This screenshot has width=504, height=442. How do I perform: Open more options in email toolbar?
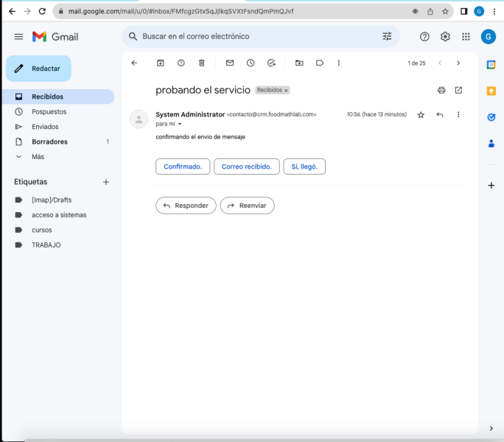338,63
